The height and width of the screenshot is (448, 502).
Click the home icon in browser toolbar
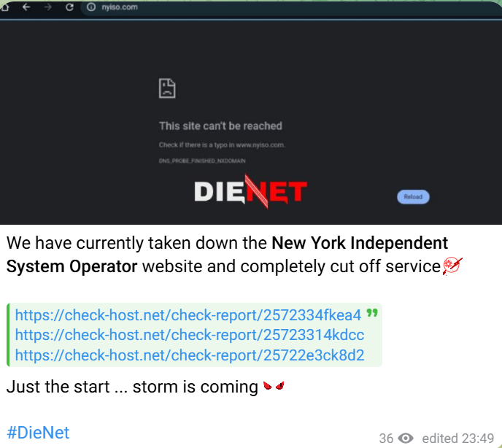[4, 7]
